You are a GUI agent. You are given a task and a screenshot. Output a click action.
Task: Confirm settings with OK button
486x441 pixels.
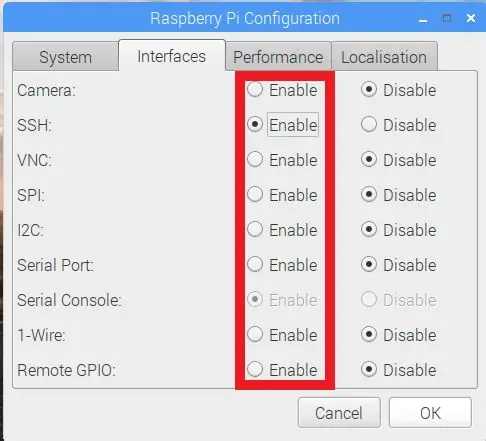pyautogui.click(x=430, y=413)
